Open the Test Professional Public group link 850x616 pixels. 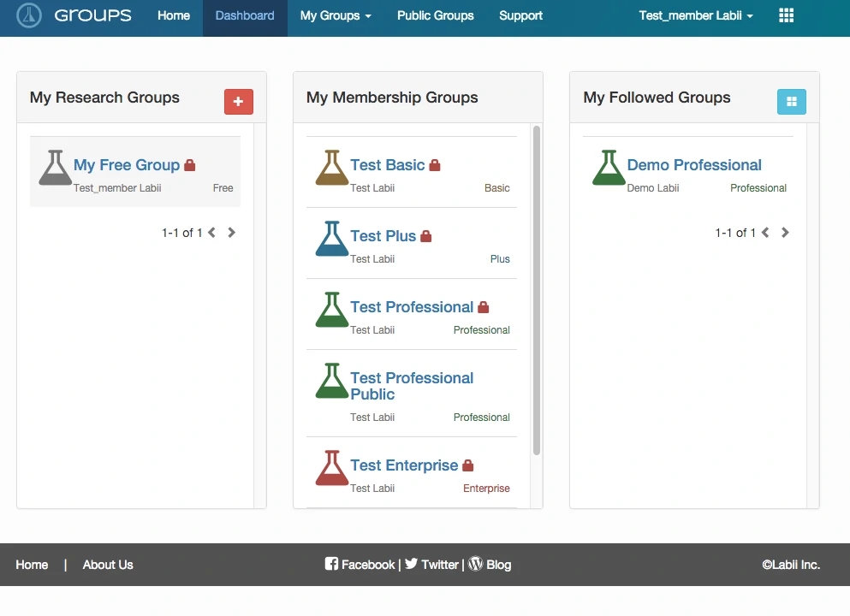411,386
